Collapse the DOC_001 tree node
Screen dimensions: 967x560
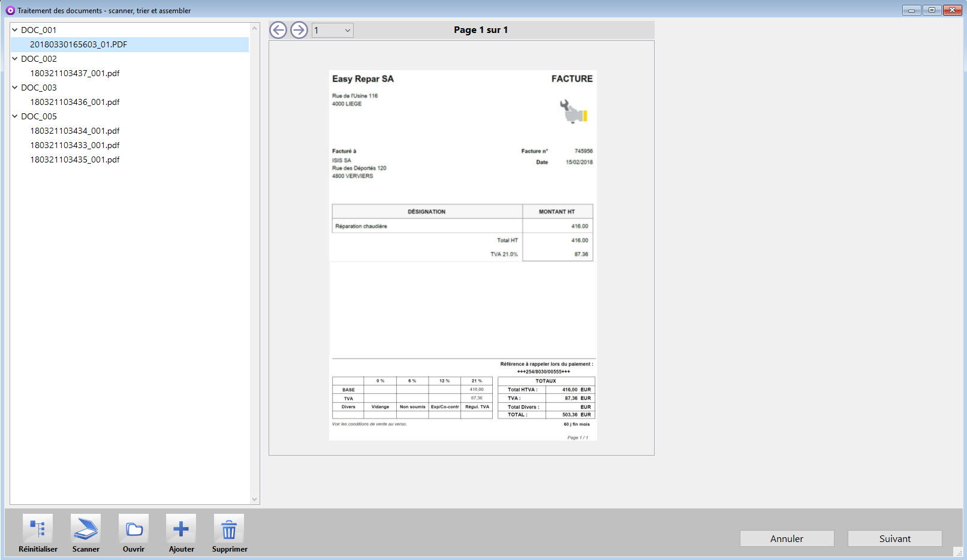15,29
